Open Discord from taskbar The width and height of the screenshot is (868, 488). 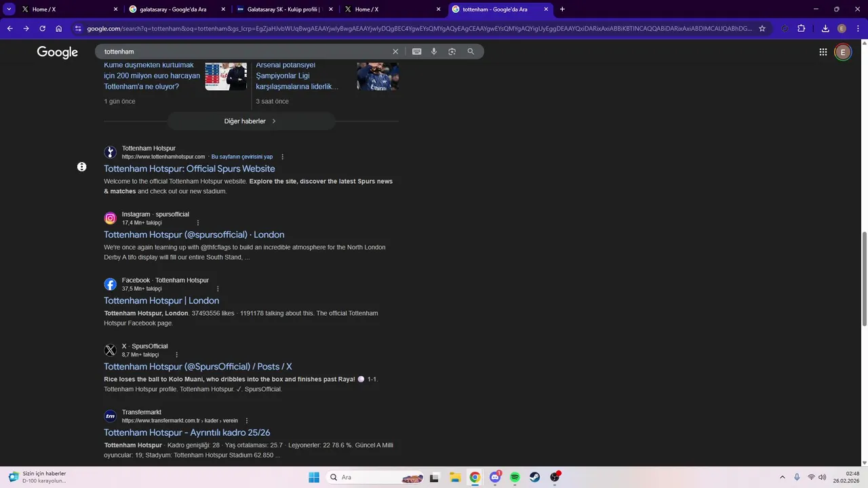(x=495, y=477)
